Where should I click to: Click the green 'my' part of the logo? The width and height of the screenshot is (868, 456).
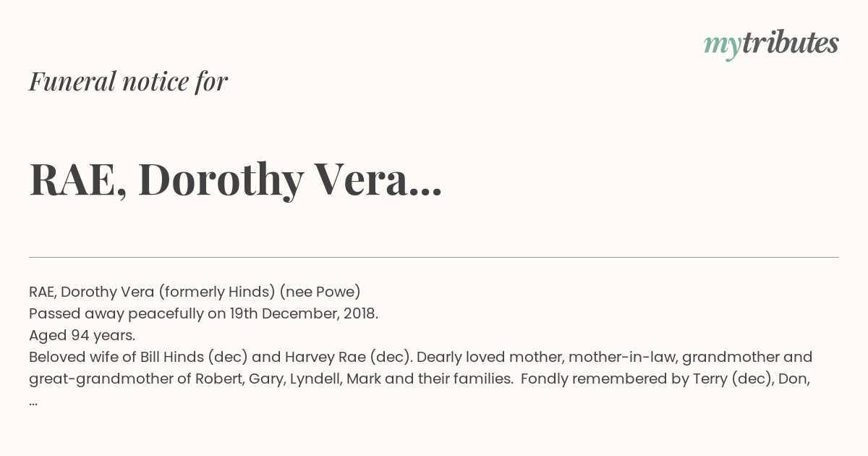point(722,46)
